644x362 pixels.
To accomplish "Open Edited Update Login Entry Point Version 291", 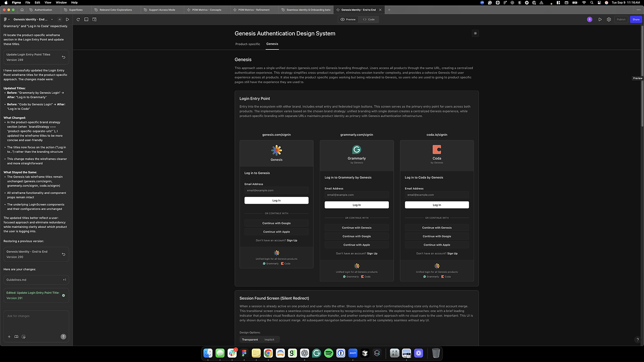I will pos(36,295).
